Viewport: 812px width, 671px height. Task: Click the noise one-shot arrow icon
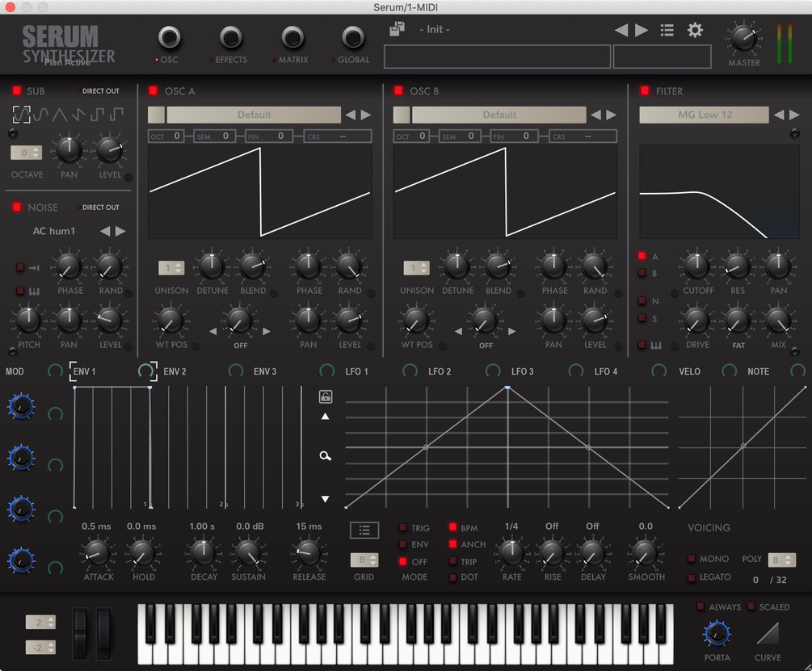34,267
